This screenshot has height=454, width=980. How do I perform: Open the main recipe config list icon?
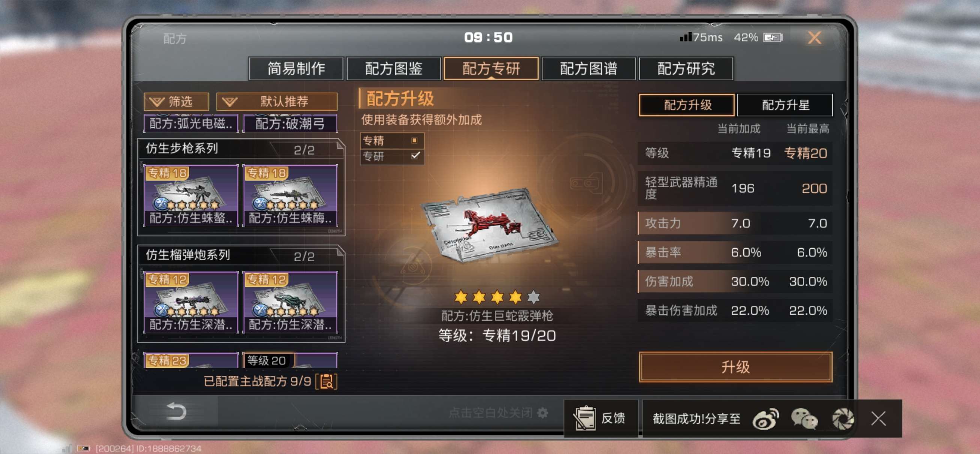pyautogui.click(x=326, y=381)
